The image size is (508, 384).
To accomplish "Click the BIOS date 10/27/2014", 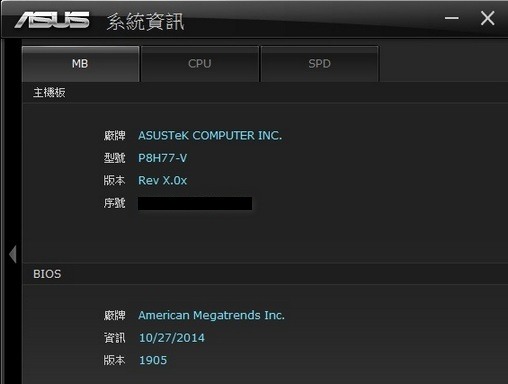I will coord(172,338).
